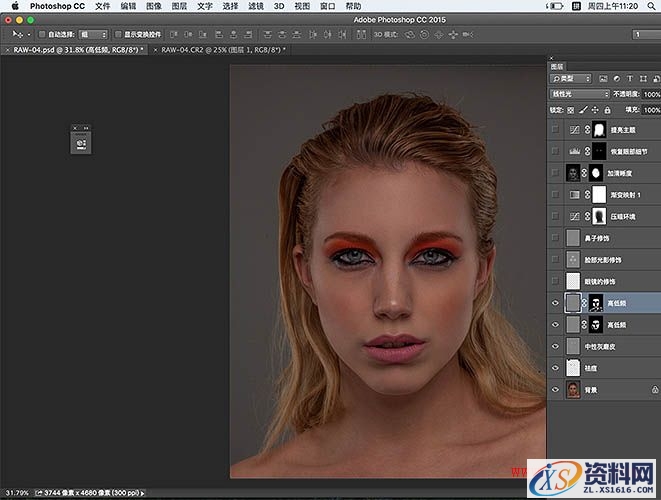Switch to the RAW-04.CR2 document tab
Viewport: 661px width, 500px height.
coord(220,48)
